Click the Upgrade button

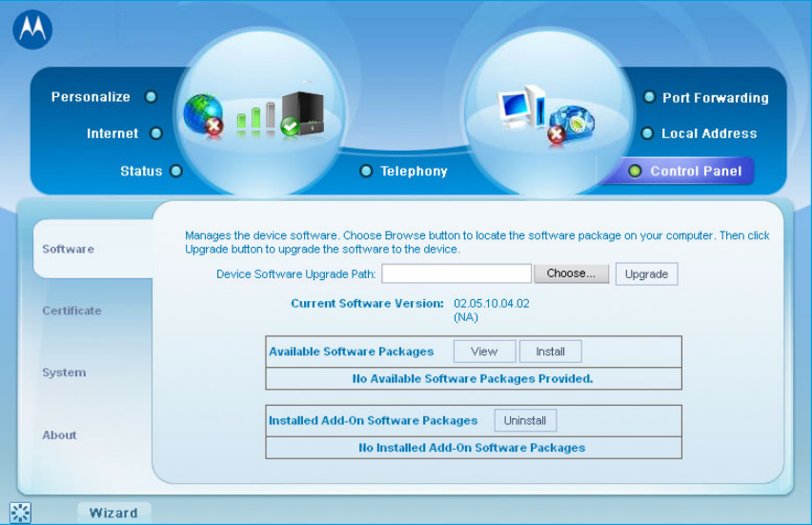646,274
